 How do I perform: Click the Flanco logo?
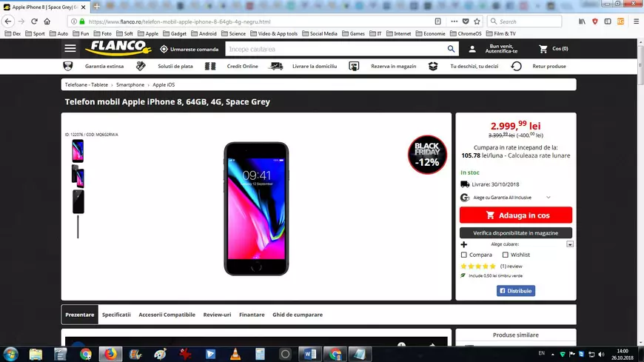click(x=118, y=47)
